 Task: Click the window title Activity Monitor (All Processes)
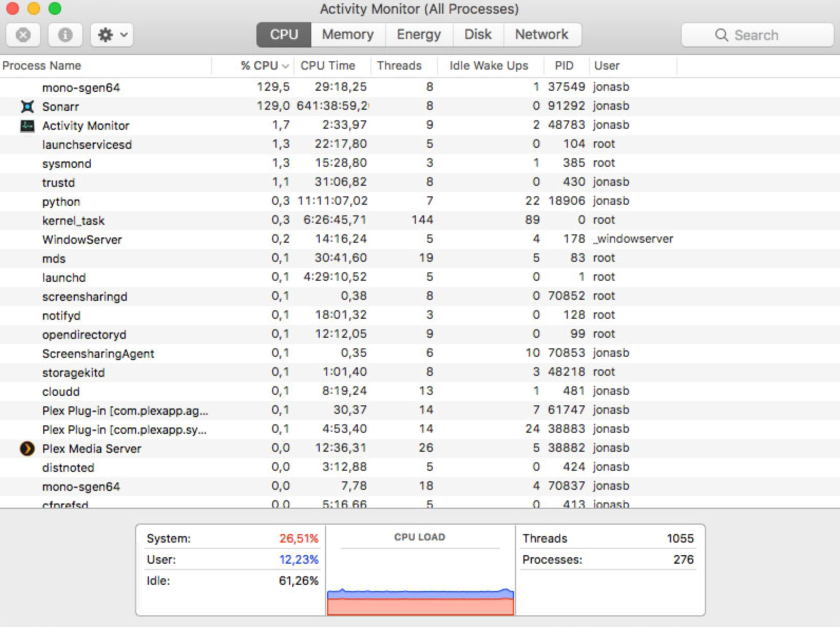tap(419, 9)
